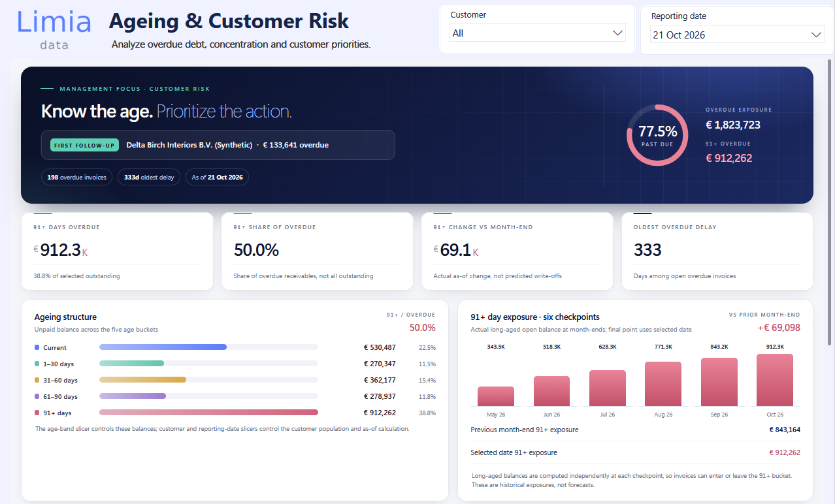The image size is (835, 504).
Task: Select the Sep 26 chart bar
Action: [719, 382]
